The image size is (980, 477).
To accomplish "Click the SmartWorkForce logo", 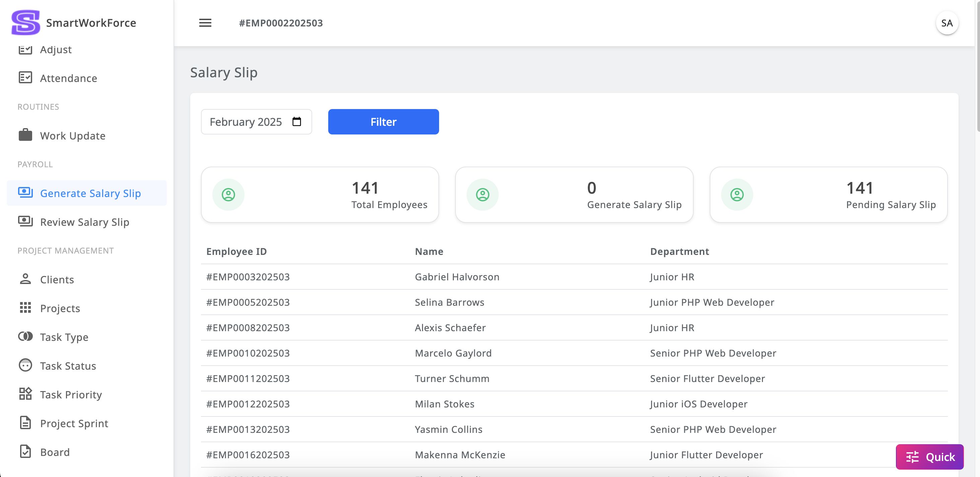I will pyautogui.click(x=26, y=22).
